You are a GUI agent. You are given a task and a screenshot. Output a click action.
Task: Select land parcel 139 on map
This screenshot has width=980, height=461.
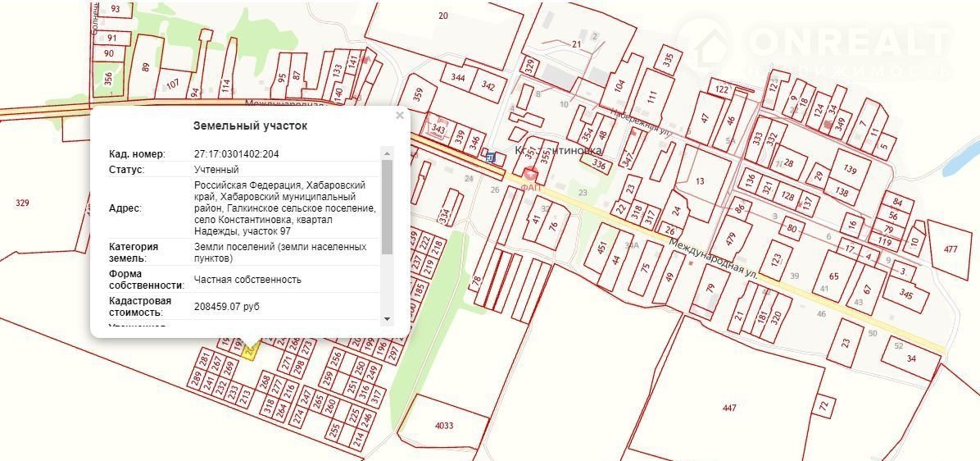point(850,170)
